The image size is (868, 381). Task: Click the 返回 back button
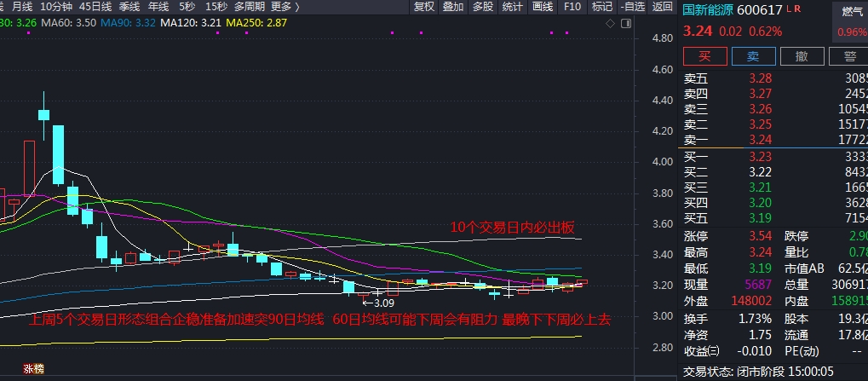(662, 7)
